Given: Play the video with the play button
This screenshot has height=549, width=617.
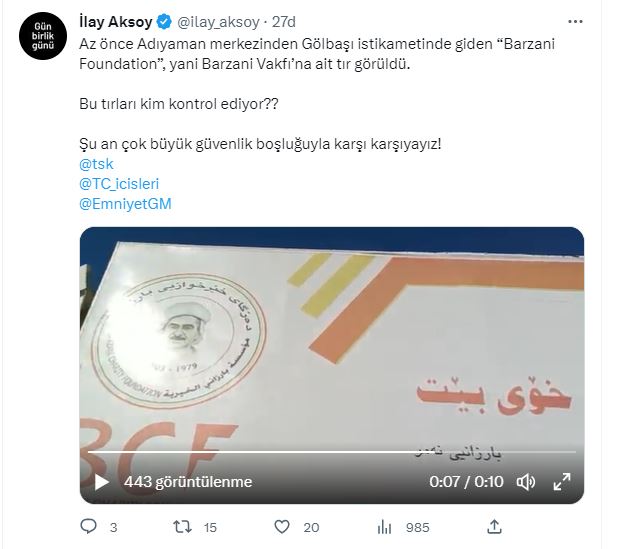Looking at the screenshot, I should click(x=102, y=482).
